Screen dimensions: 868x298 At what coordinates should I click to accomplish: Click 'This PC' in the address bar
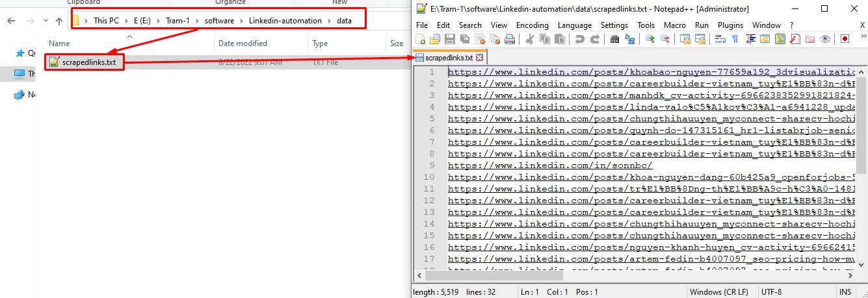point(107,21)
